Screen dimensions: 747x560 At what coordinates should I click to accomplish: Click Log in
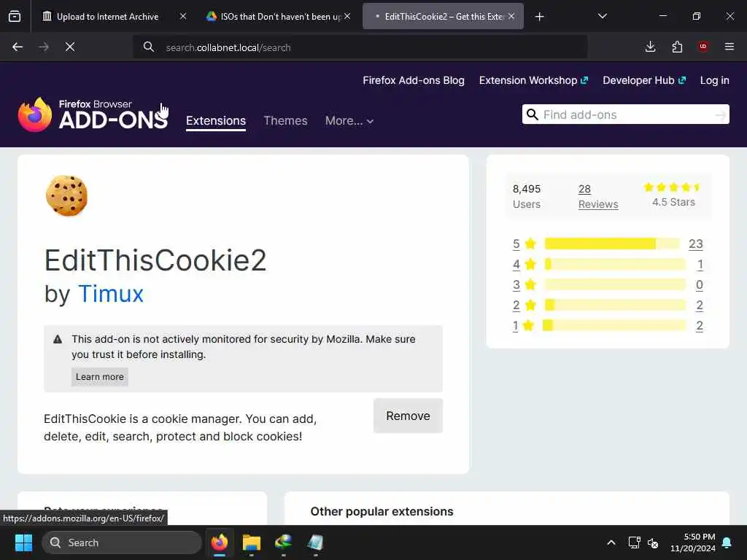click(x=715, y=80)
